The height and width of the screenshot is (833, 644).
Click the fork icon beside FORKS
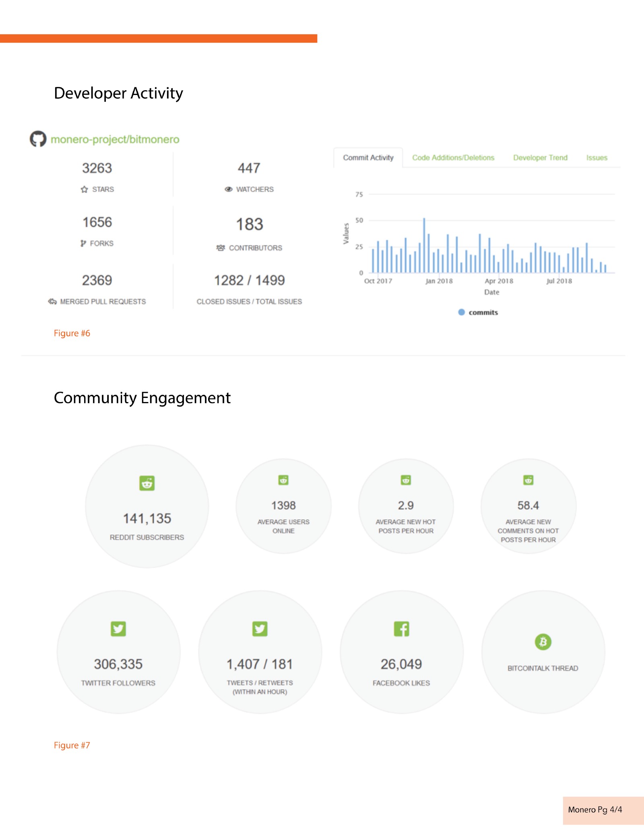pos(83,243)
